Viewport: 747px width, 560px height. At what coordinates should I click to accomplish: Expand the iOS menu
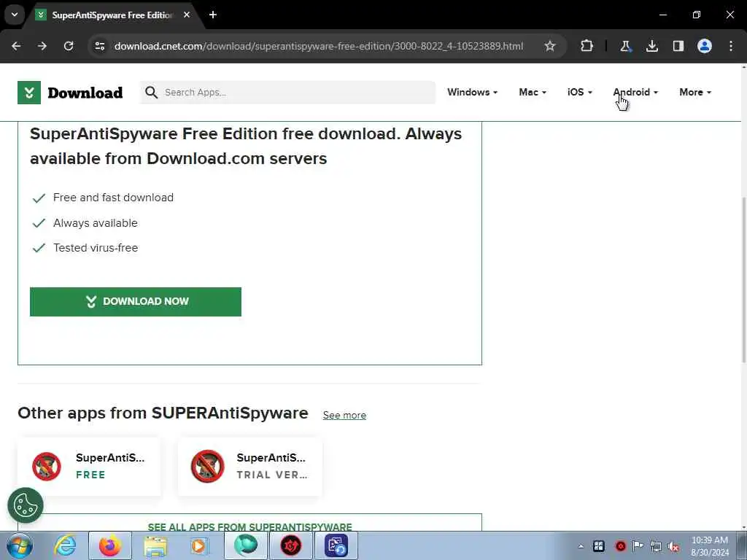click(579, 92)
